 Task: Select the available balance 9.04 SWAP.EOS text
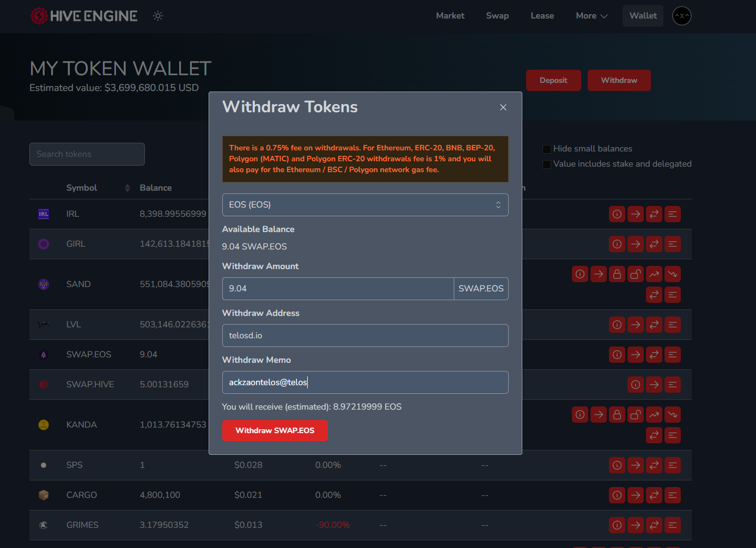(254, 247)
